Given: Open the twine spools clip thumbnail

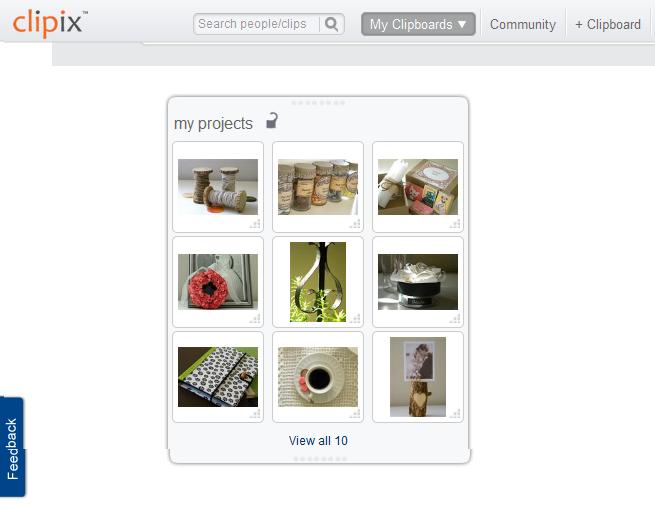Looking at the screenshot, I should tap(218, 187).
